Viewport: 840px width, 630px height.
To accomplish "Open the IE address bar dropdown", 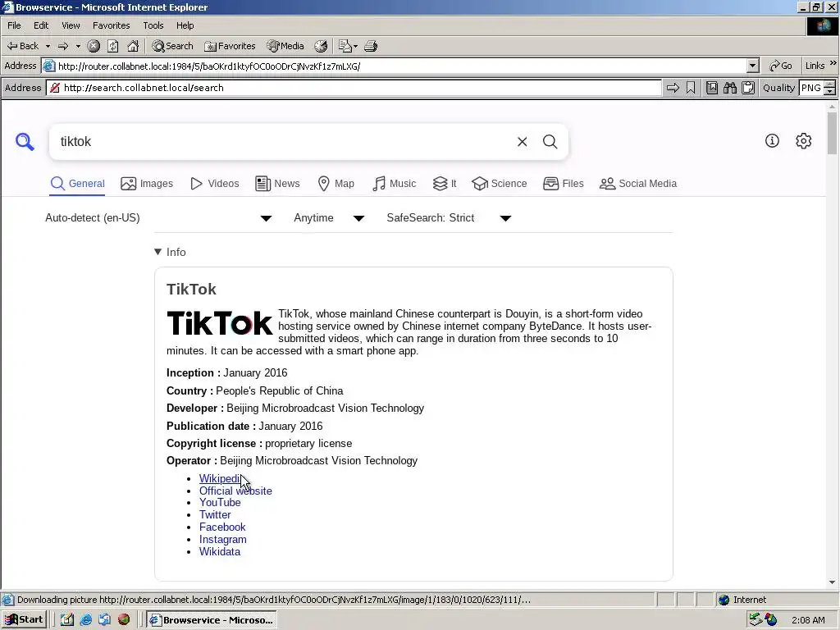I will pyautogui.click(x=753, y=66).
